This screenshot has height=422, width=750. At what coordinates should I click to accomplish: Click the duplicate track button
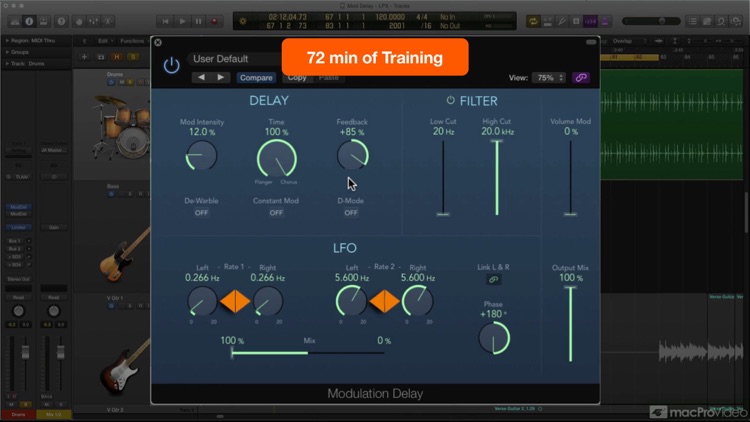(x=100, y=57)
